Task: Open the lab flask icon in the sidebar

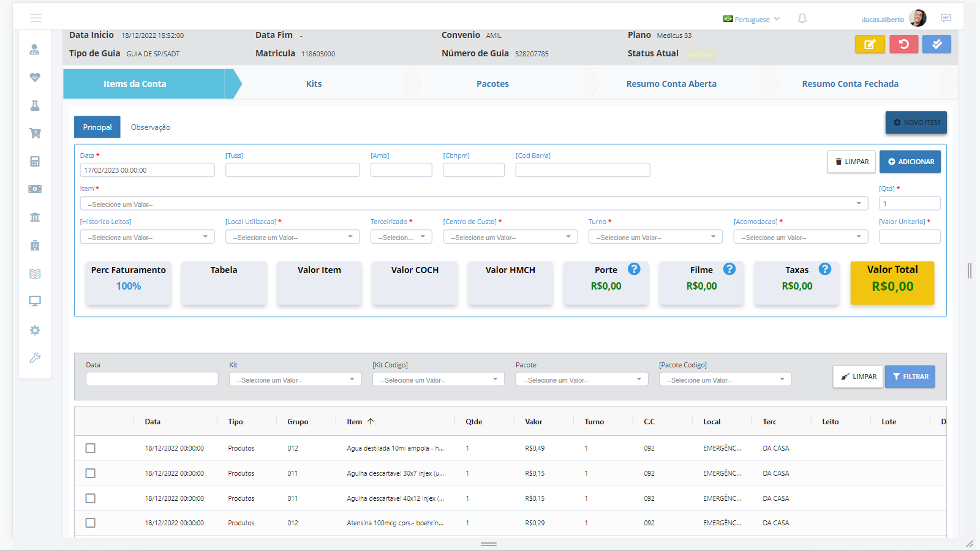Action: coord(35,105)
